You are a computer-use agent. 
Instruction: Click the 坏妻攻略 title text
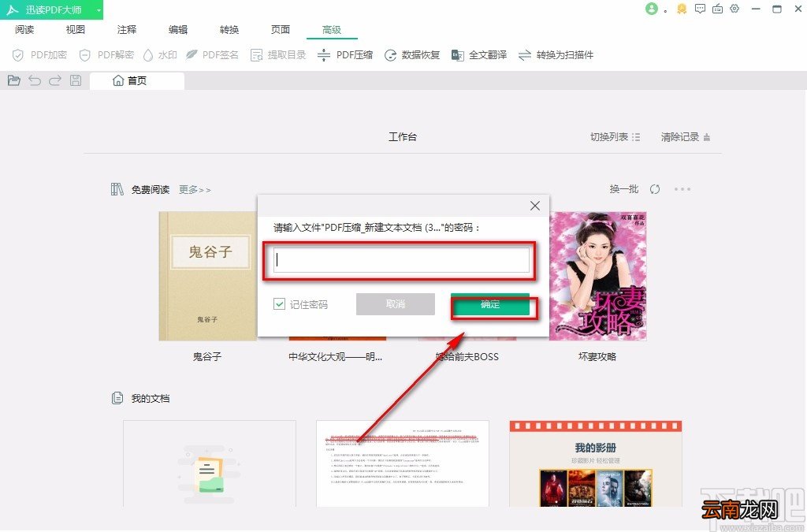click(x=597, y=356)
